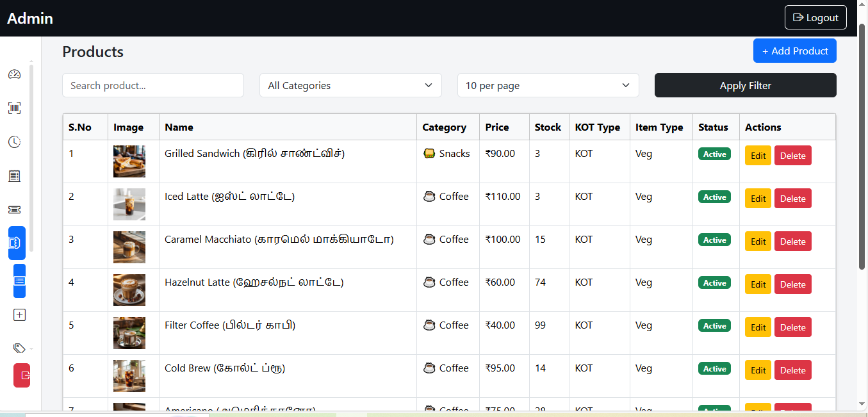This screenshot has width=868, height=417.
Task: Click the Iced Latte product thumbnail
Action: [129, 204]
